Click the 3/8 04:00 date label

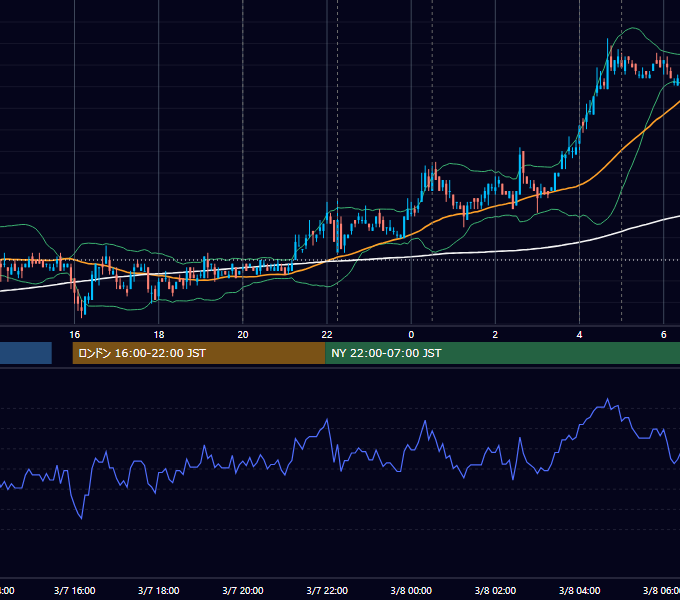tap(579, 590)
